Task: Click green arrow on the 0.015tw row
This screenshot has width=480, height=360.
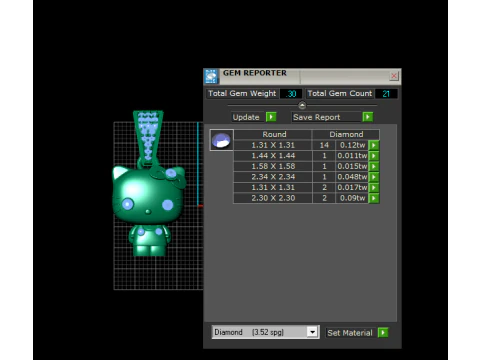Action: 374,166
